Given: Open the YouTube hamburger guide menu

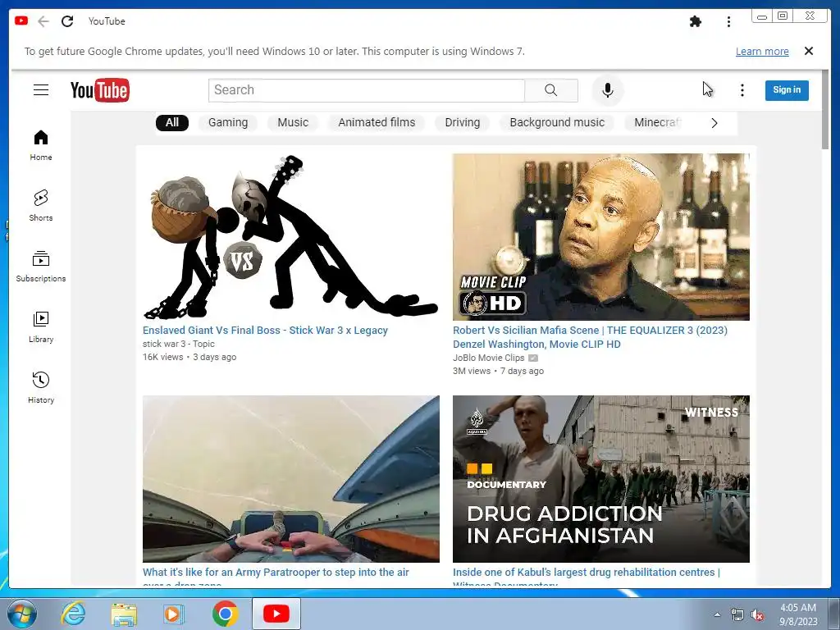Looking at the screenshot, I should (x=41, y=90).
